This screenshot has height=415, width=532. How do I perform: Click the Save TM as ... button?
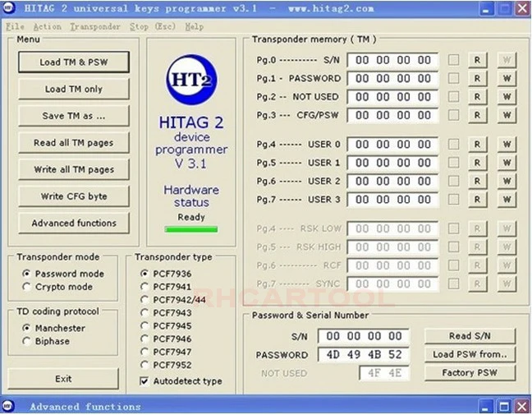click(74, 116)
